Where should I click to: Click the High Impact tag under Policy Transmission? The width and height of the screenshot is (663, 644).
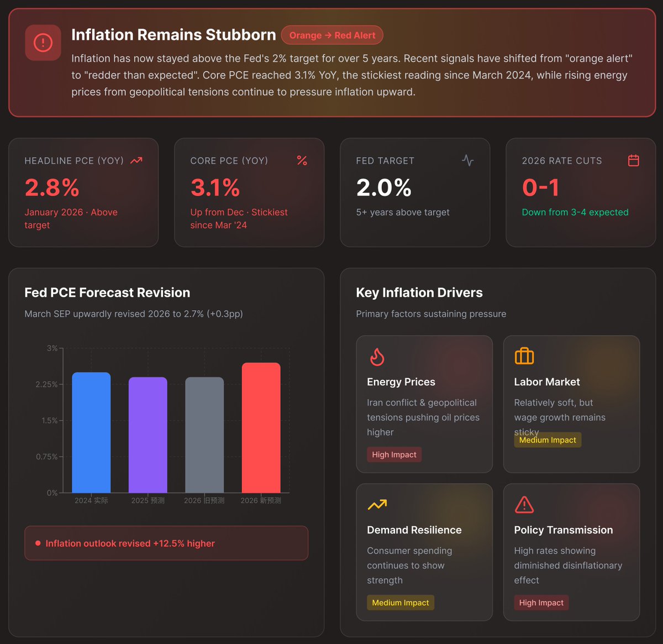[x=541, y=603]
